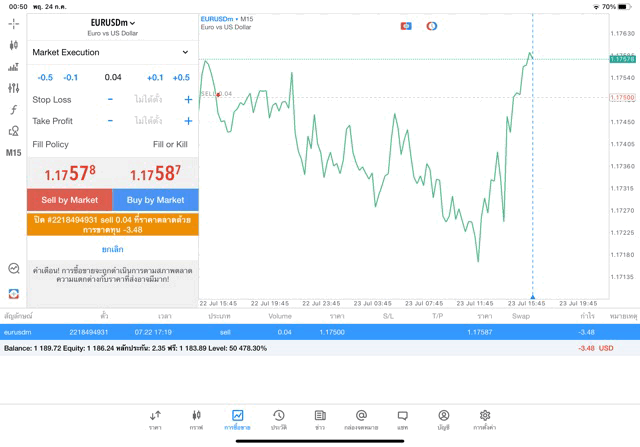
Task: Open the indicators list (f icon)
Action: [13, 109]
